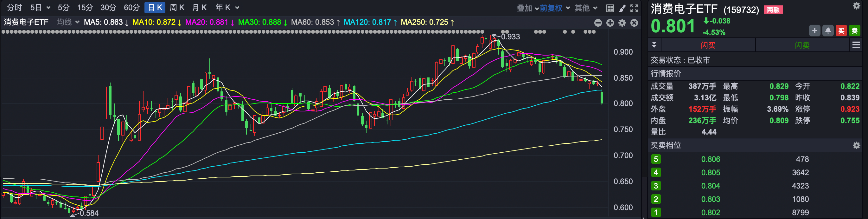868x219 pixels.
Task: Remove the moving average indicator with X icon
Action: [634, 23]
